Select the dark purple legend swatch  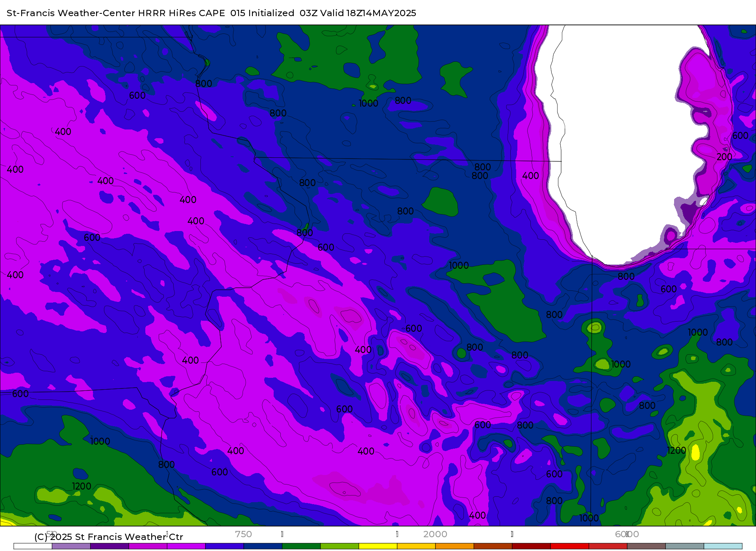coord(109,546)
